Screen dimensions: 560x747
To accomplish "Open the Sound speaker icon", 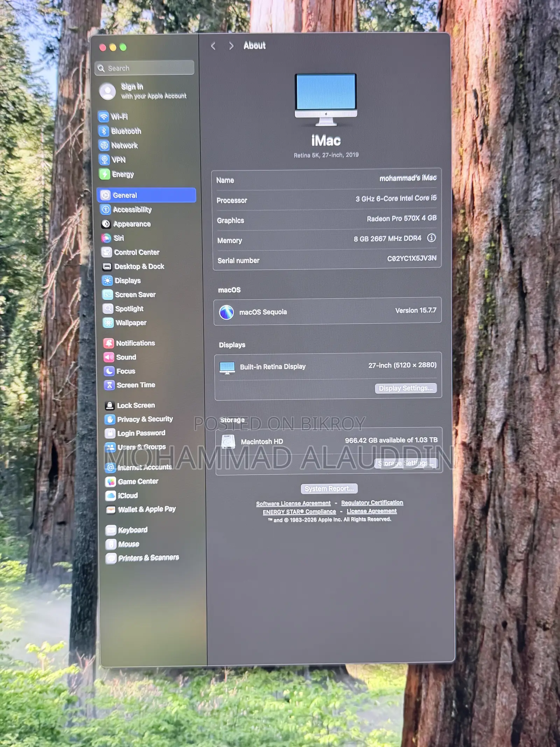I will click(109, 357).
